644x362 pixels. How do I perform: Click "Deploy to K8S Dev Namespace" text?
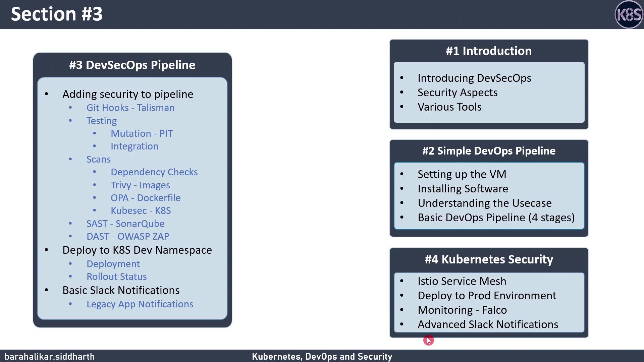click(137, 250)
